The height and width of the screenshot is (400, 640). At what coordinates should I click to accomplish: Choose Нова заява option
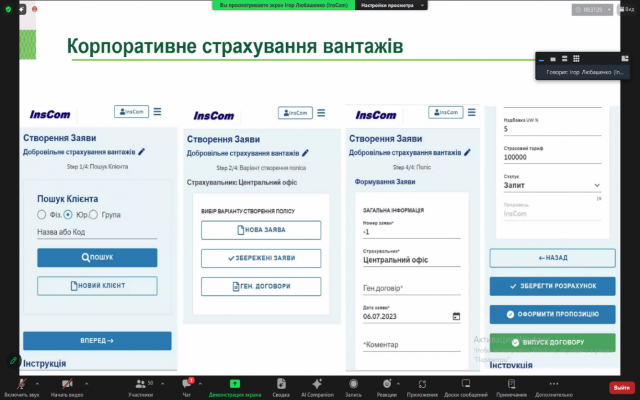point(261,230)
